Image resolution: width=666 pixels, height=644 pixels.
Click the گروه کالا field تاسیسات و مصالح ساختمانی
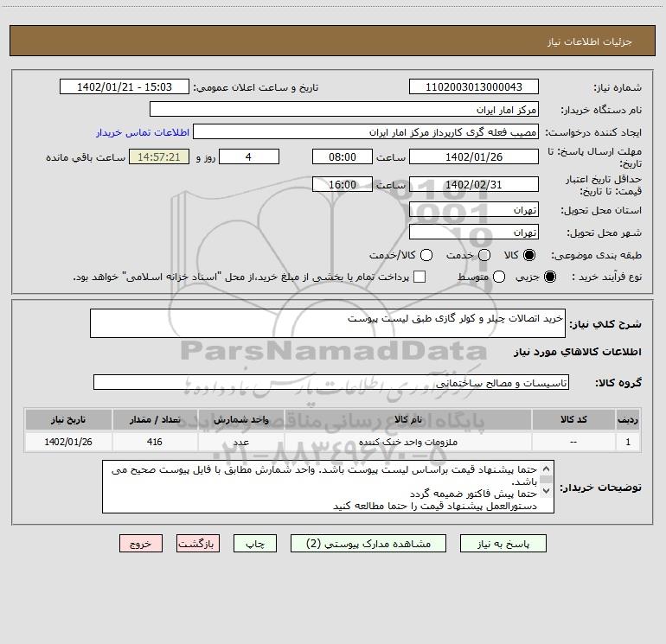331,382
